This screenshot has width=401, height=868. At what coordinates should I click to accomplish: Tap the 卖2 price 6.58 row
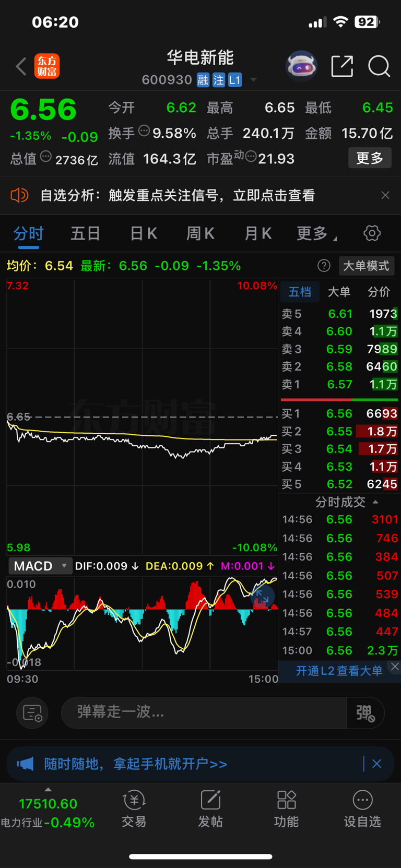pos(339,366)
